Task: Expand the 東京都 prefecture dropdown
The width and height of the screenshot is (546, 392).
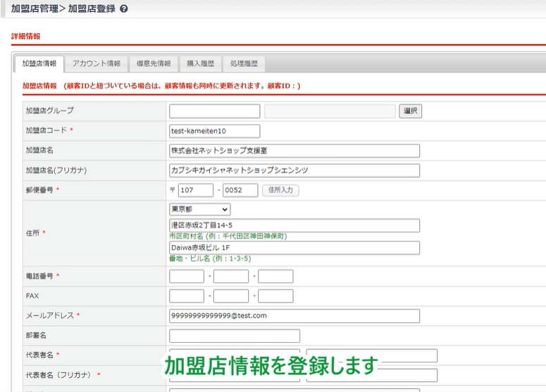Action: click(200, 209)
